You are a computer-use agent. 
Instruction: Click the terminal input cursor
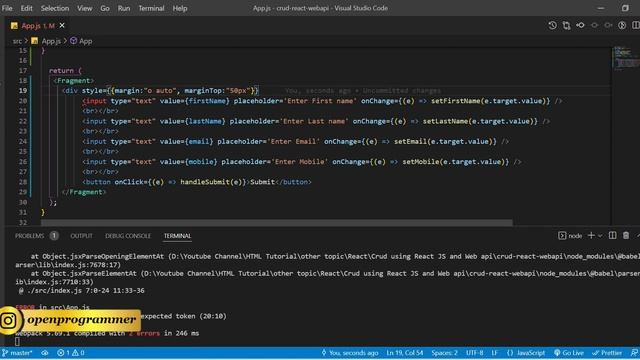pos(17,341)
